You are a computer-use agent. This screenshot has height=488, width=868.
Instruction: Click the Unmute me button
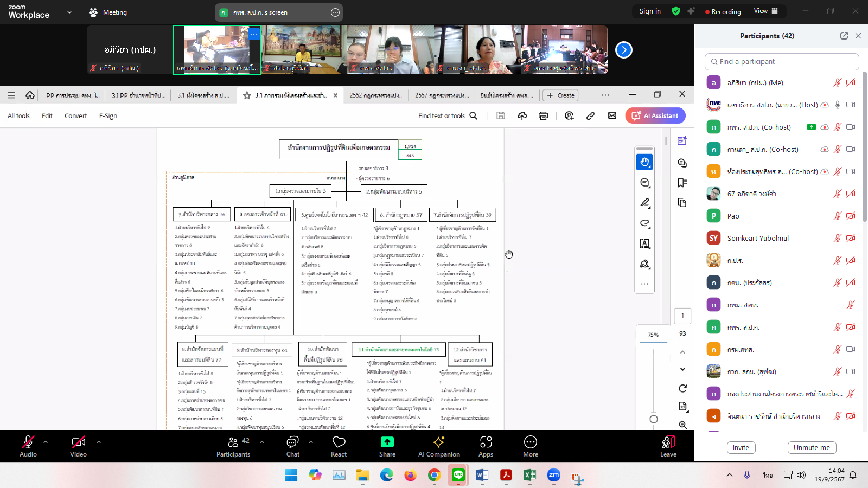click(x=812, y=447)
